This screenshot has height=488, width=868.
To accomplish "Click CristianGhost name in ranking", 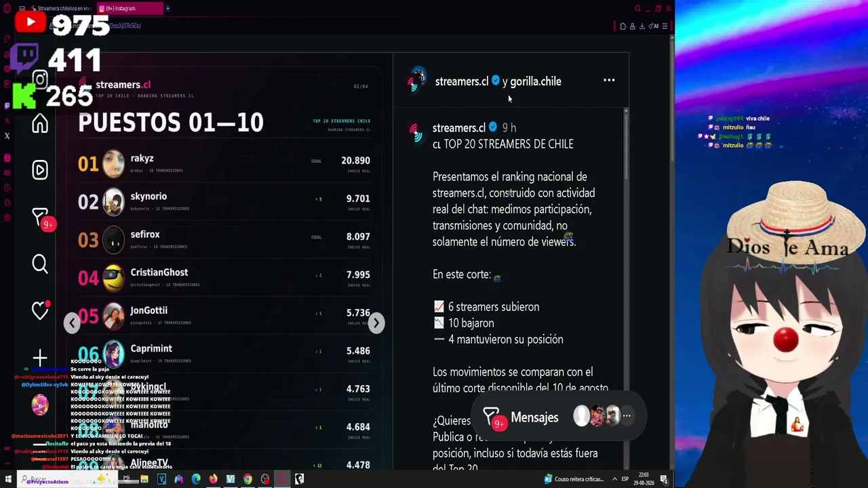I will coord(159,272).
